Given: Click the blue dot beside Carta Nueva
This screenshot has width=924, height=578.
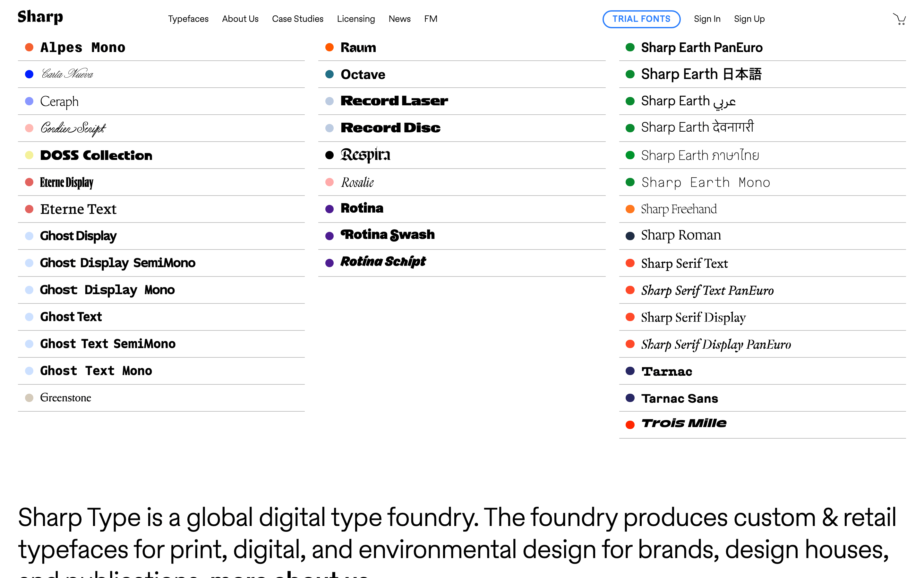Looking at the screenshot, I should click(29, 74).
